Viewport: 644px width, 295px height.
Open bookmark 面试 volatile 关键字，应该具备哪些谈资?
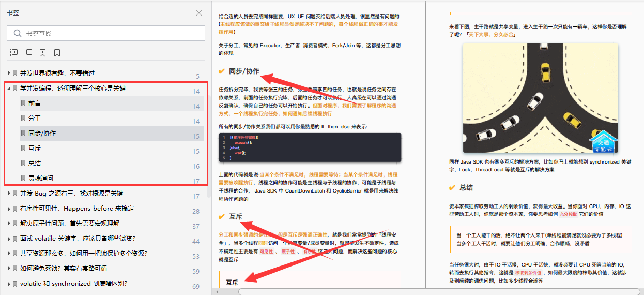pos(78,239)
